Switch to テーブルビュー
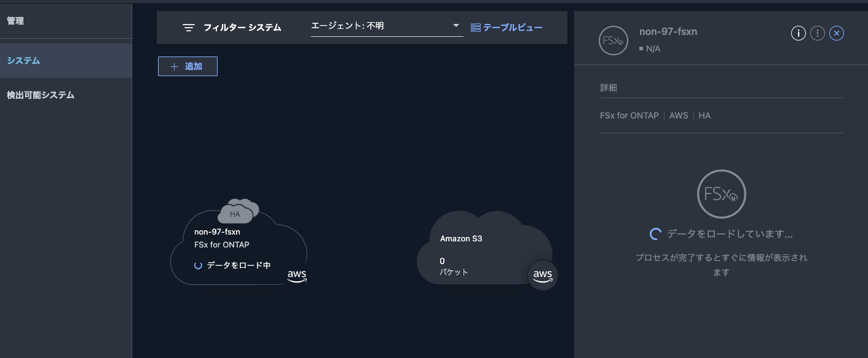 pos(513,28)
